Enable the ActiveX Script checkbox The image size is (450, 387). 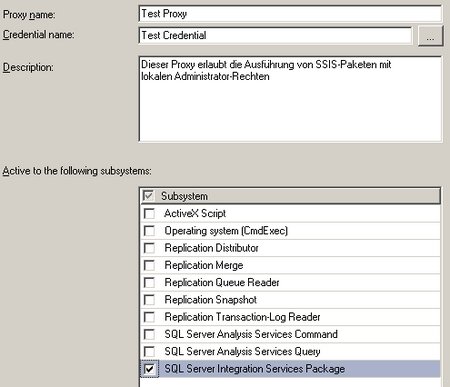point(149,213)
